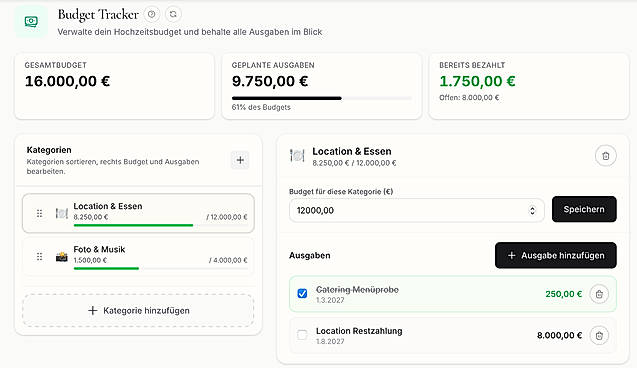This screenshot has height=368, width=637.
Task: Click the Gesamtbudget 16.000,00 € value
Action: tap(67, 81)
